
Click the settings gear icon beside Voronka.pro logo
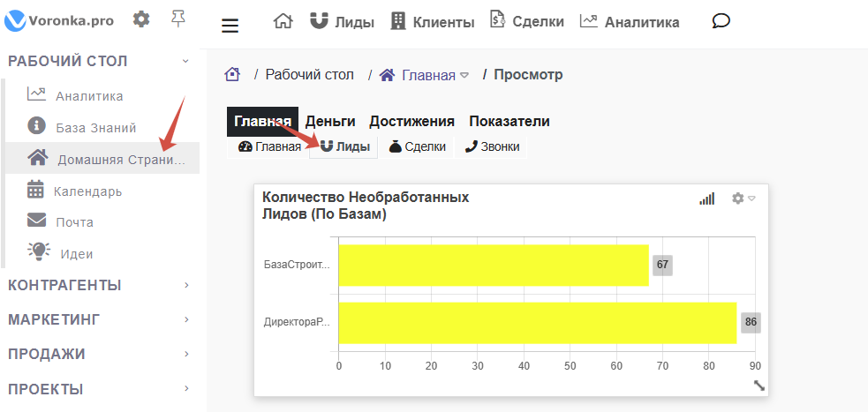(140, 19)
